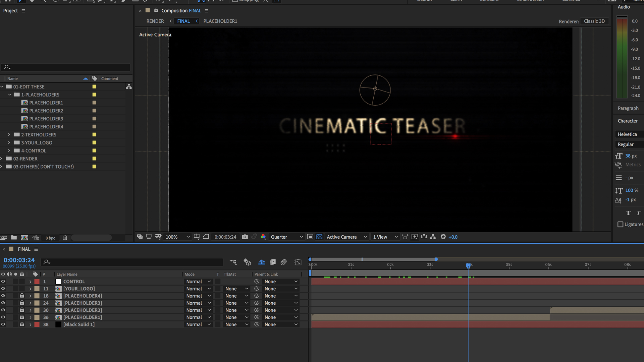Enable Ligatures in the Character panel

(x=621, y=224)
